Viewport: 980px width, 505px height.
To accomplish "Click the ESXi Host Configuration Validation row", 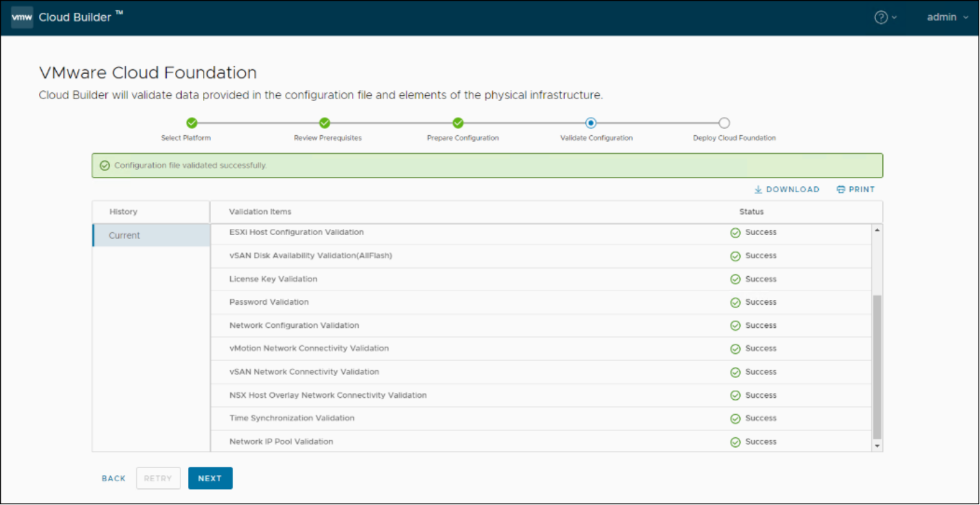I will 541,232.
